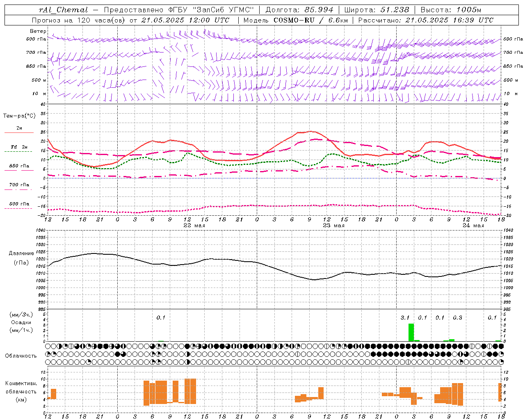Click the 22 мая date label

click(x=194, y=226)
